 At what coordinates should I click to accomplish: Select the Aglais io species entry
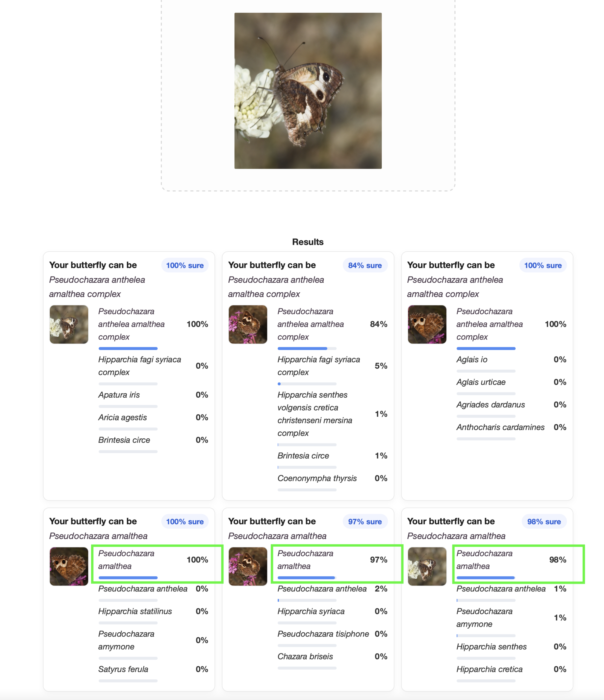(472, 360)
